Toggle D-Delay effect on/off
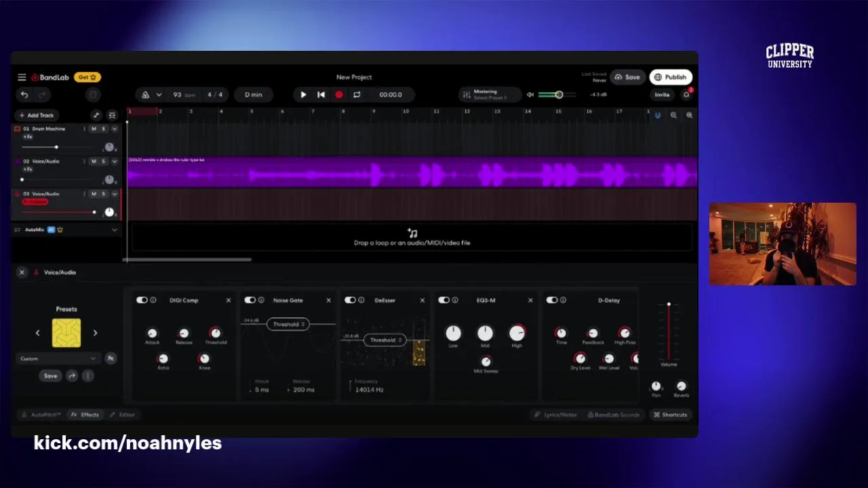Screen dimensions: 868x488 tap(551, 300)
